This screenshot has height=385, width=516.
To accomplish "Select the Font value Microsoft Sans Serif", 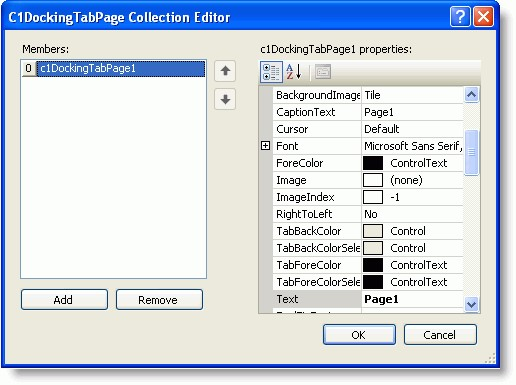I will click(412, 146).
